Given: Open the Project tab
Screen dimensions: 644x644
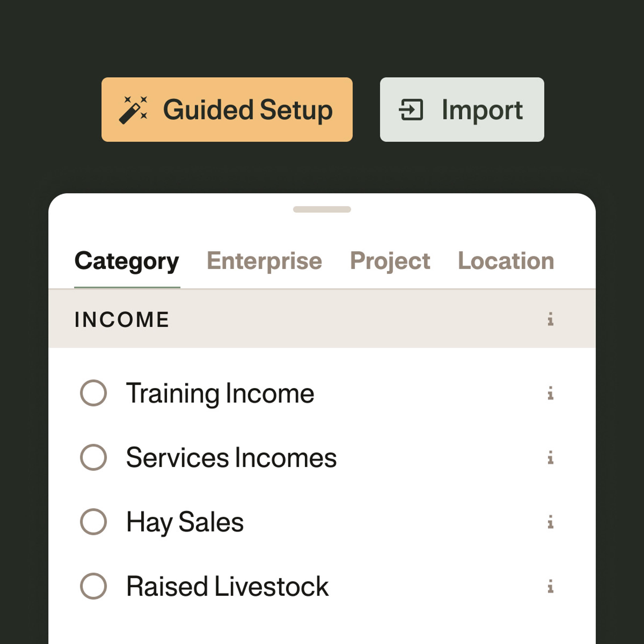Looking at the screenshot, I should click(x=390, y=261).
